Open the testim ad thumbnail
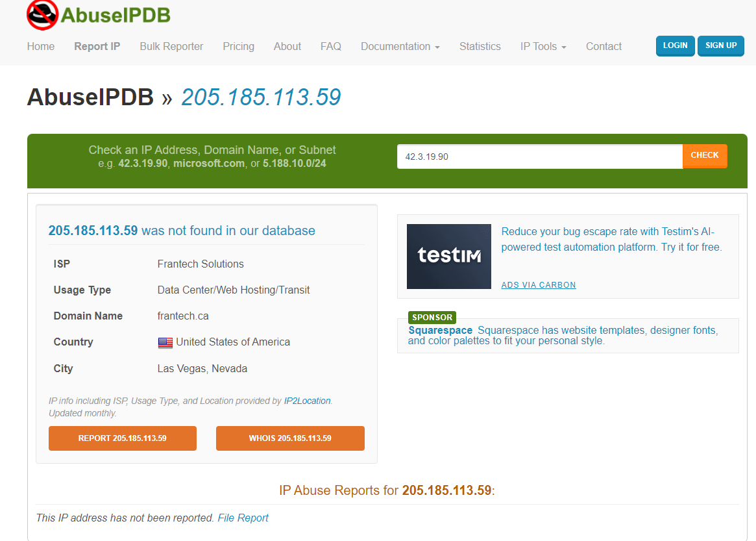The image size is (756, 541). (x=449, y=257)
